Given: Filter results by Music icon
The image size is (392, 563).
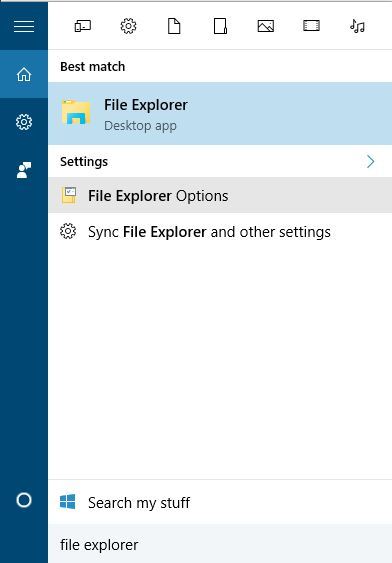Looking at the screenshot, I should click(x=357, y=26).
